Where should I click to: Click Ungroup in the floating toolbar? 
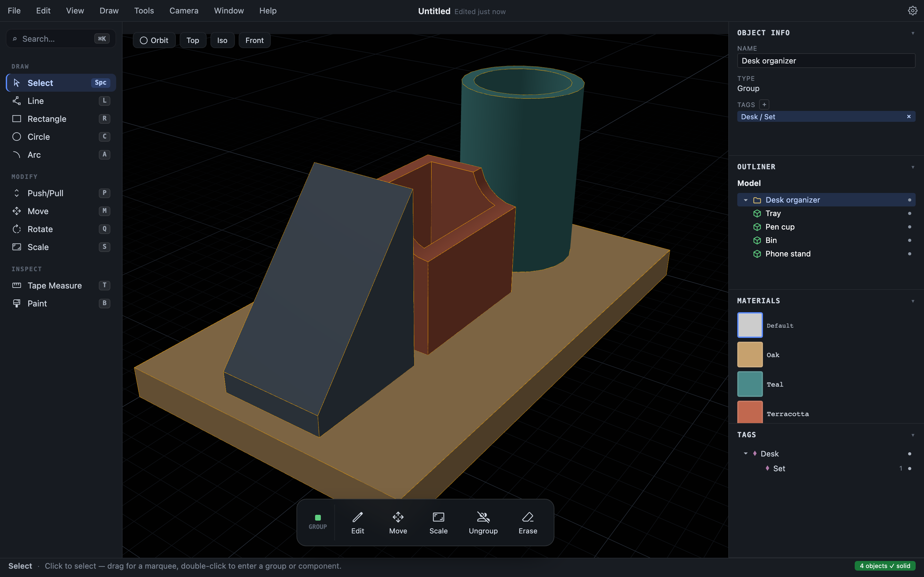(483, 523)
